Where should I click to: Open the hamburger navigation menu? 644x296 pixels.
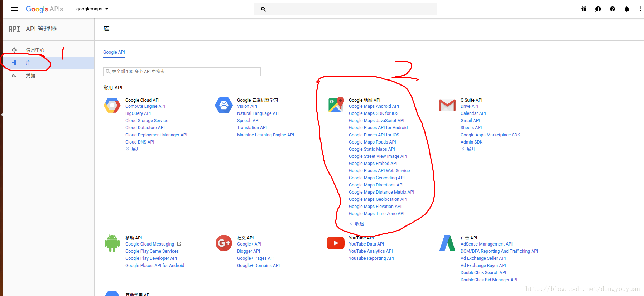(14, 9)
